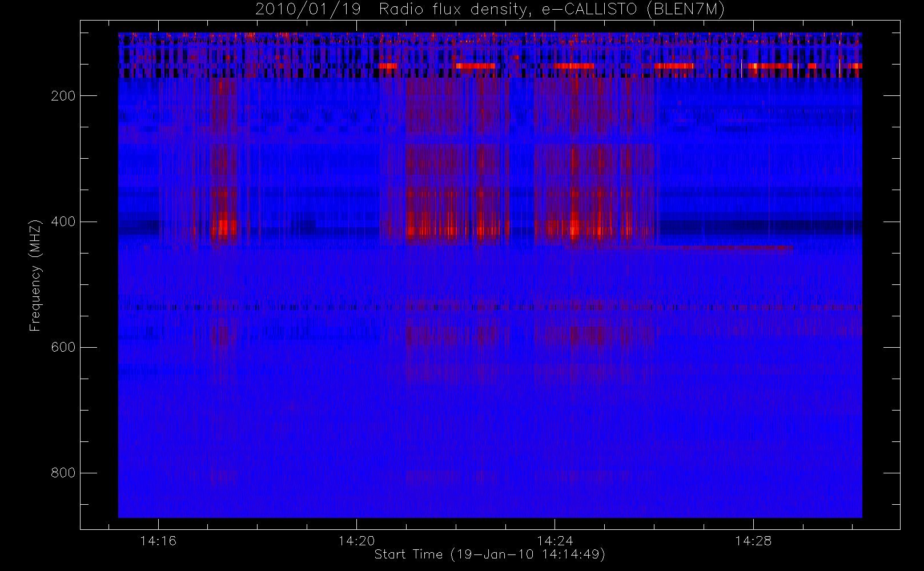Click the 400 frequency tick label
Viewport: 924px width, 571px height.
pyautogui.click(x=63, y=222)
